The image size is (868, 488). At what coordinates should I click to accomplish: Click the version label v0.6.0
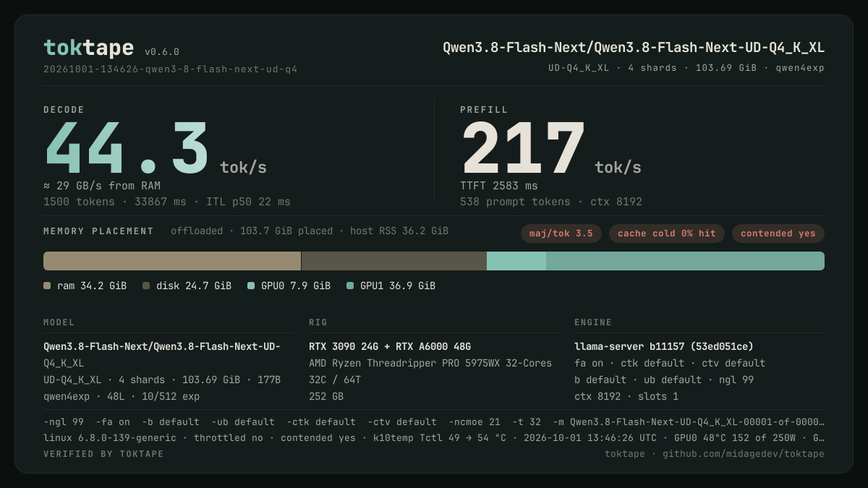click(x=162, y=52)
